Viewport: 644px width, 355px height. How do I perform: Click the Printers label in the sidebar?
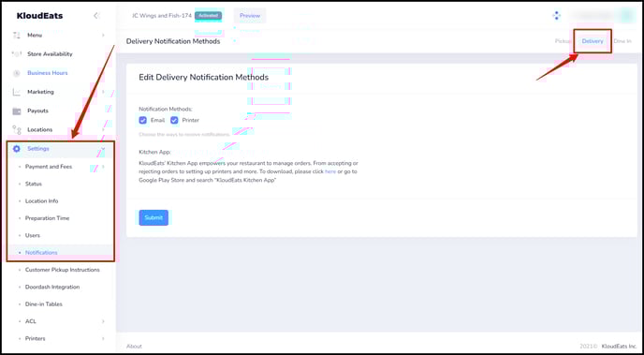(36, 338)
